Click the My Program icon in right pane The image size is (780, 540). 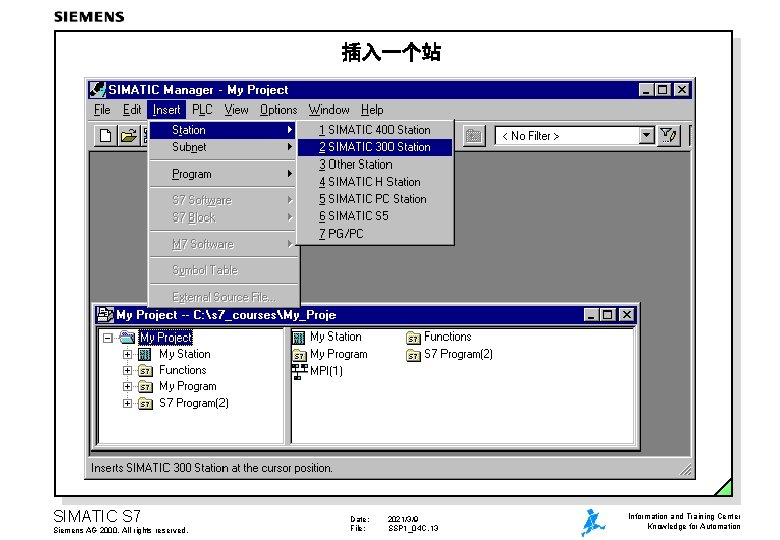pos(299,355)
